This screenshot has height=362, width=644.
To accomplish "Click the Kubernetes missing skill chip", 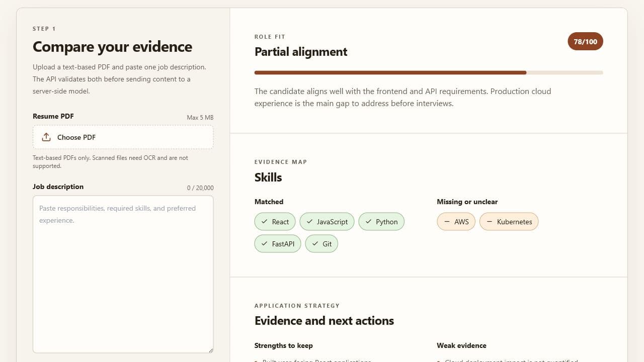I will [x=509, y=222].
